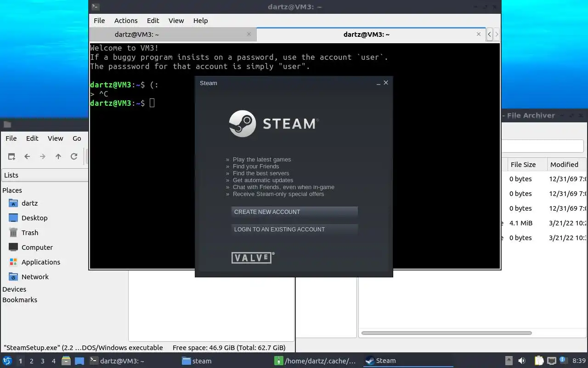The height and width of the screenshot is (368, 588).
Task: Open the file manager View menu
Action: [x=55, y=138]
